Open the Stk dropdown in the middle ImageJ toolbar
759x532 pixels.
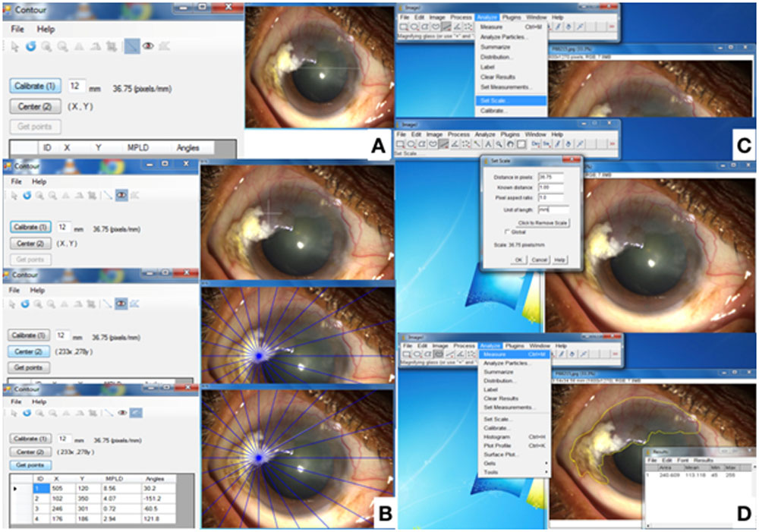[547, 143]
